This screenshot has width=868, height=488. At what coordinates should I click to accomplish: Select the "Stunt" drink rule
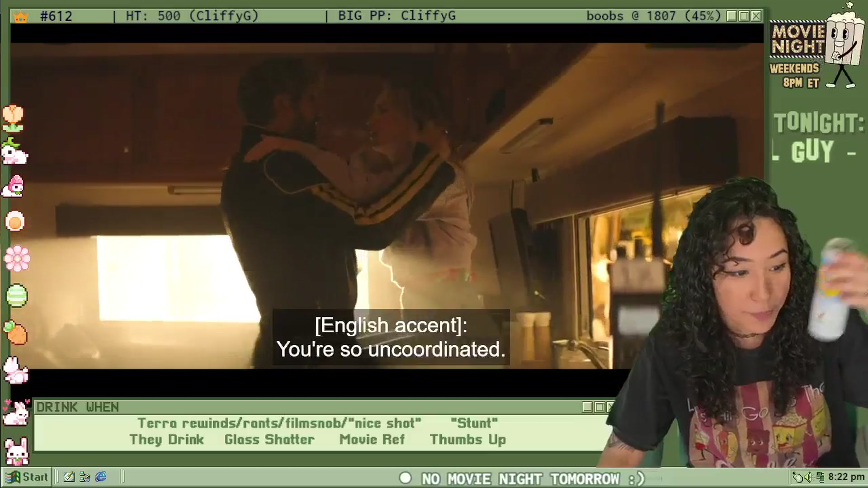point(474,423)
